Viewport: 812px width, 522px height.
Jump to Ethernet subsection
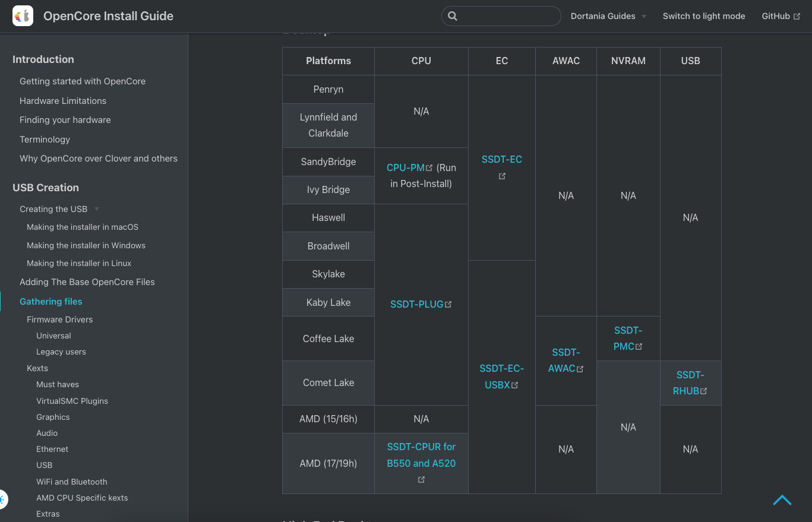click(x=52, y=449)
